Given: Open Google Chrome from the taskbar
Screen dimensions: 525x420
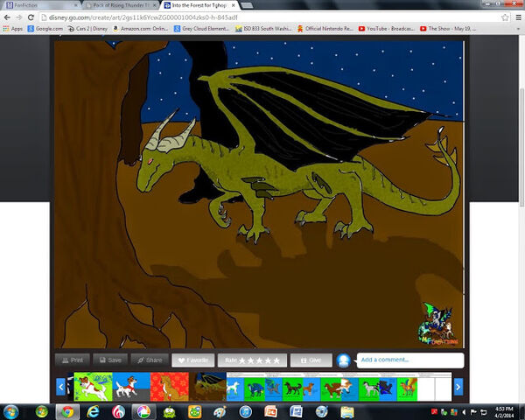Looking at the screenshot, I should pos(67,411).
